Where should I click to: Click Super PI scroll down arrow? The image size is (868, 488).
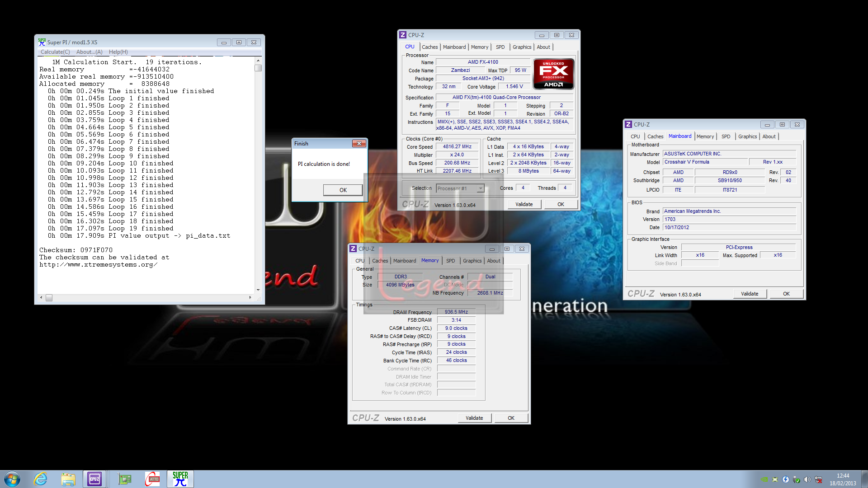(x=258, y=290)
